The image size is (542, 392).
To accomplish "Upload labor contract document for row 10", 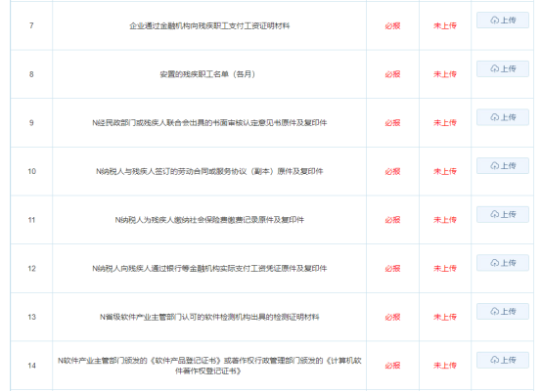I will (x=503, y=166).
